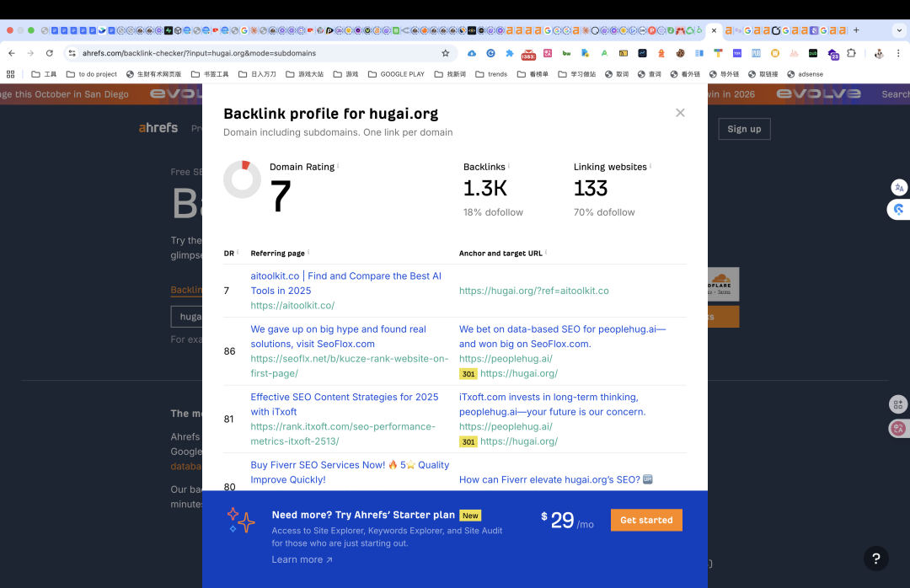The height and width of the screenshot is (588, 910).
Task: Click the 301 badge in the SeoFlox row
Action: (468, 374)
